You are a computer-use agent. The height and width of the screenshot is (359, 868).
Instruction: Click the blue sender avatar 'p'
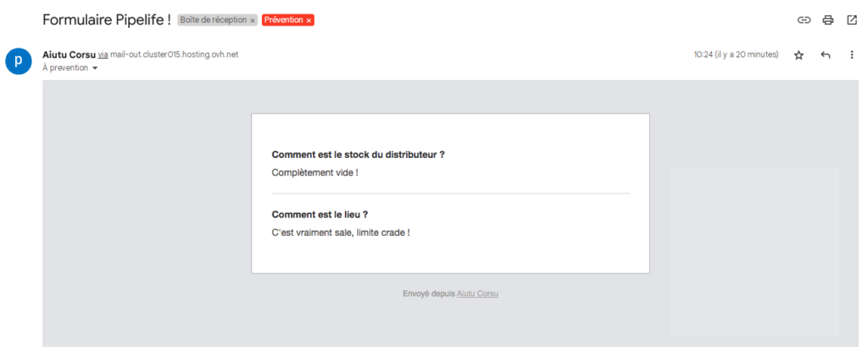tap(19, 61)
